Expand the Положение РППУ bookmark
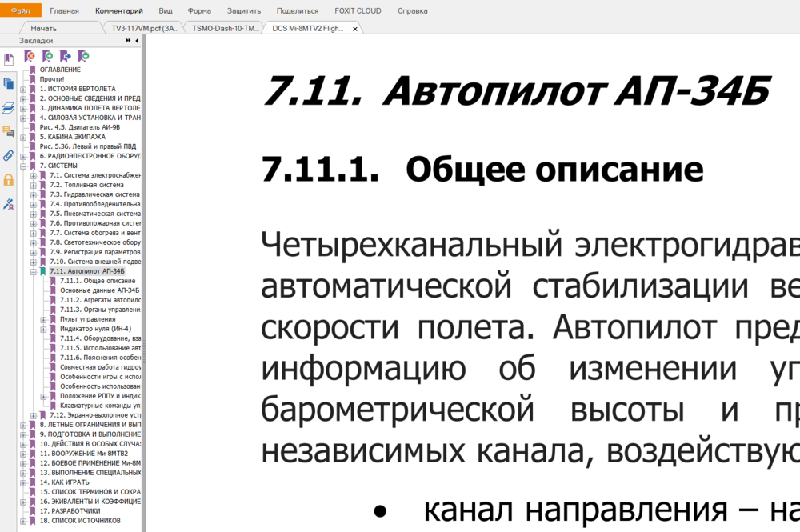Image resolution: width=800 pixels, height=532 pixels. pos(43,396)
